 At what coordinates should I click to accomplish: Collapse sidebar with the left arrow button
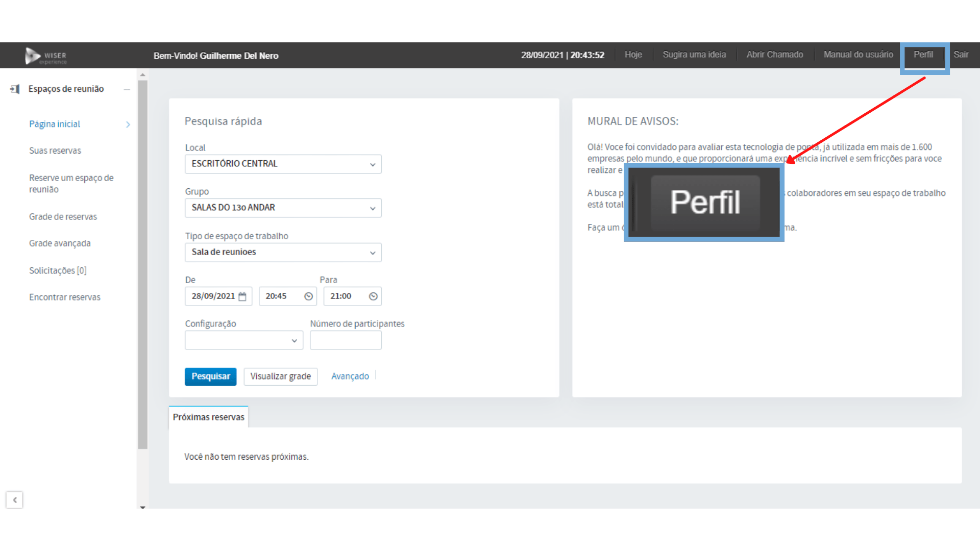14,500
